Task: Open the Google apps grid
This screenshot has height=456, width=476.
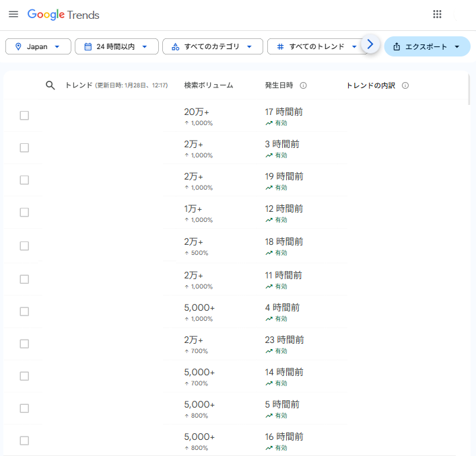Action: point(437,14)
